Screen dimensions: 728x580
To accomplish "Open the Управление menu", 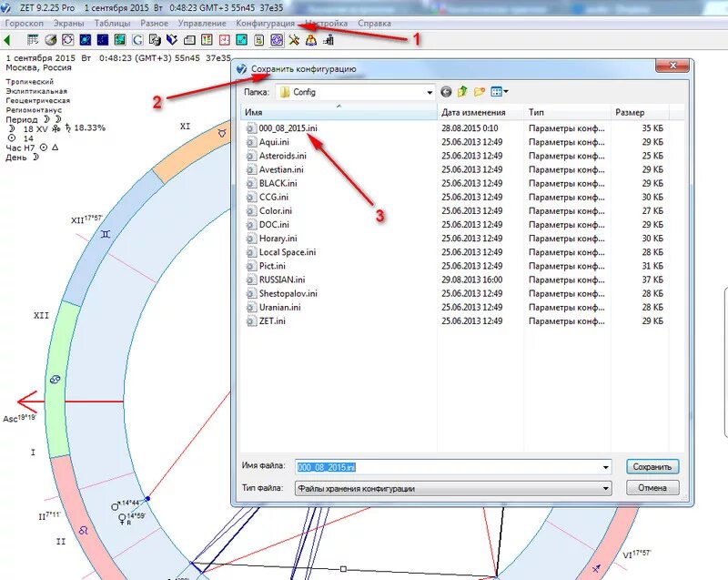I will pyautogui.click(x=202, y=24).
